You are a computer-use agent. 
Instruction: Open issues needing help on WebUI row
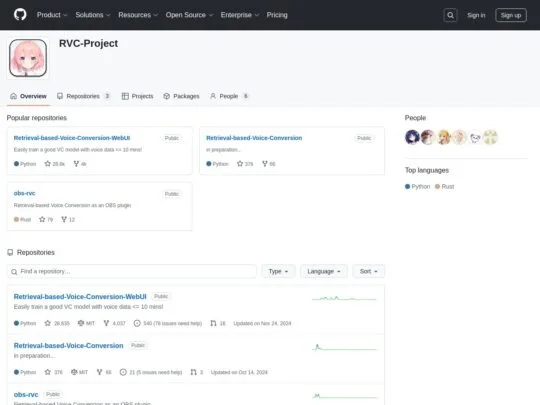pyautogui.click(x=168, y=323)
